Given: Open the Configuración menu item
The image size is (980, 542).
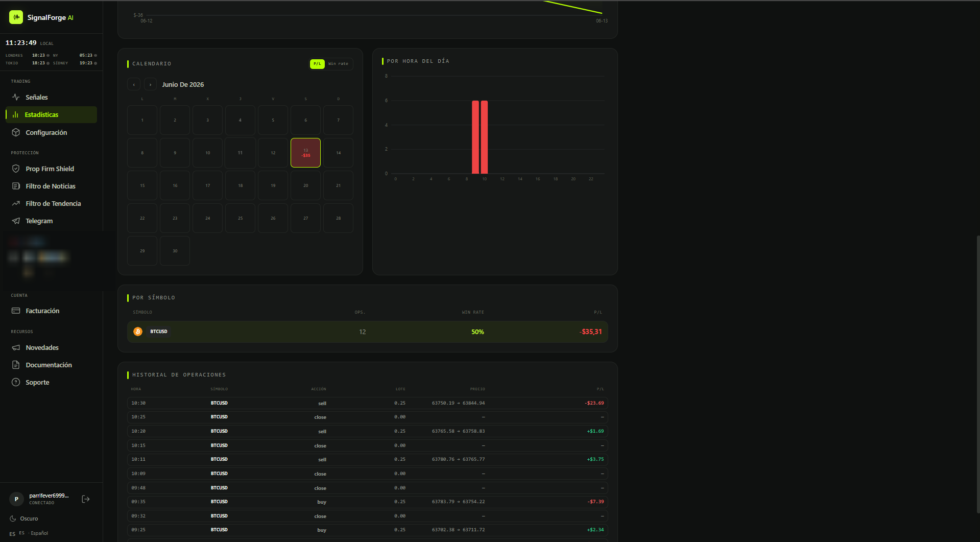Looking at the screenshot, I should (51, 132).
